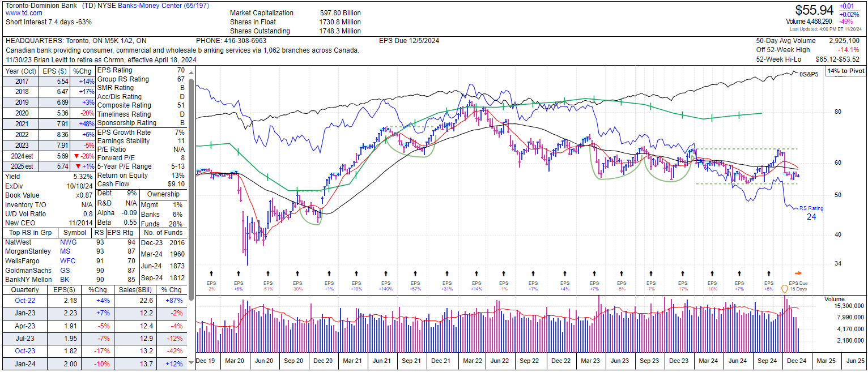Click the EPS arrow marker labeled -2% below chart
The width and height of the screenshot is (868, 372).
coord(211,273)
